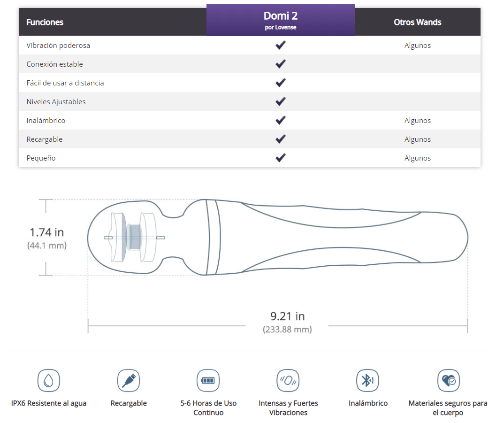
Task: Click the Fácil de usar a distancia label
Action: pos(65,83)
